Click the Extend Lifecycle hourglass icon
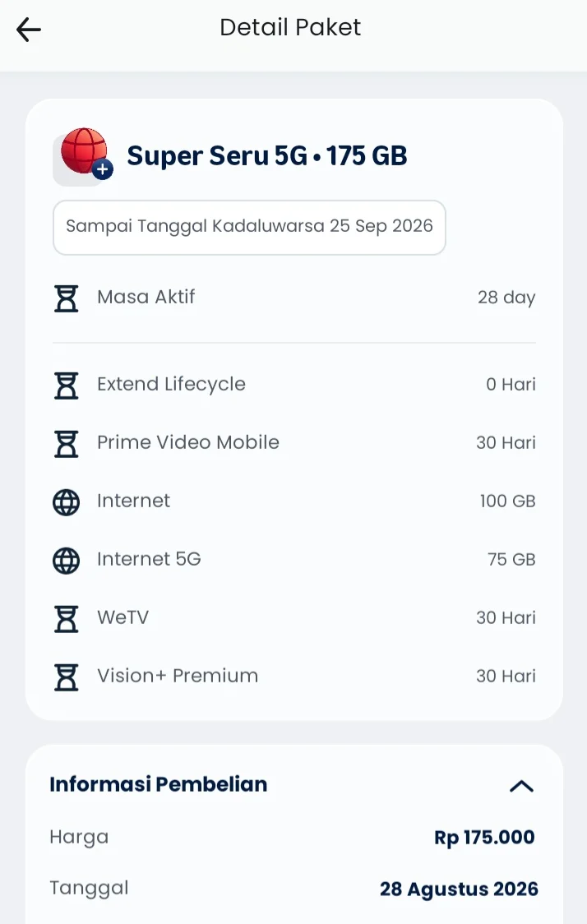Image resolution: width=587 pixels, height=924 pixels. (x=66, y=385)
